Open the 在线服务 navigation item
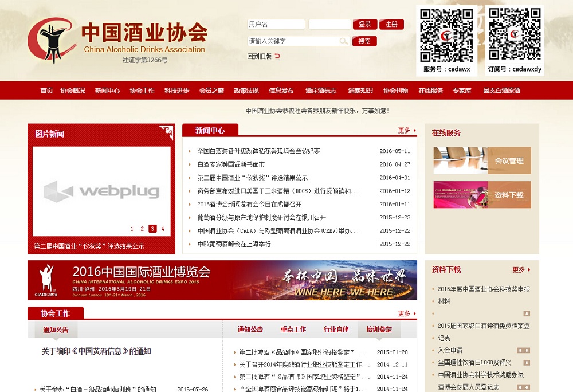Viewport: 573px width, 392px height. click(x=430, y=91)
